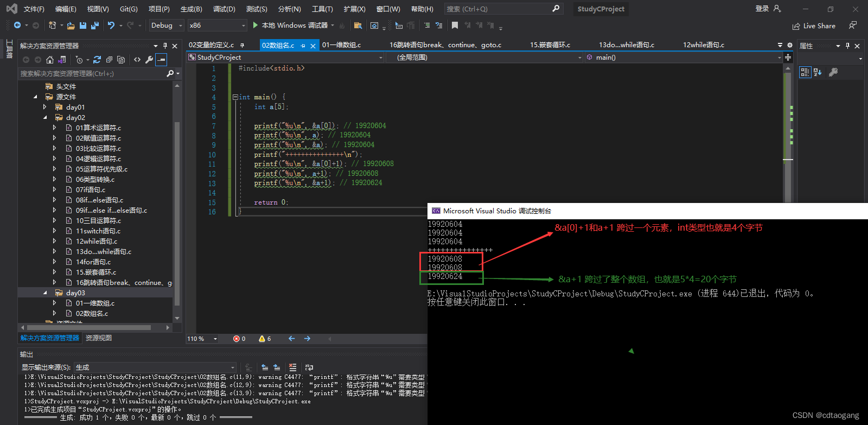Open the 生成(B) menu
The width and height of the screenshot is (868, 425).
(x=191, y=9)
